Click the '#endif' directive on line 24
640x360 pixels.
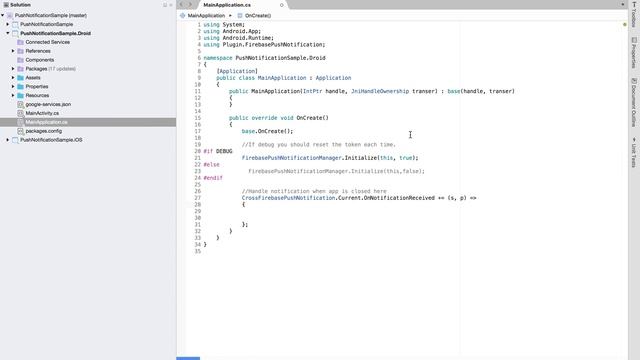(213, 178)
